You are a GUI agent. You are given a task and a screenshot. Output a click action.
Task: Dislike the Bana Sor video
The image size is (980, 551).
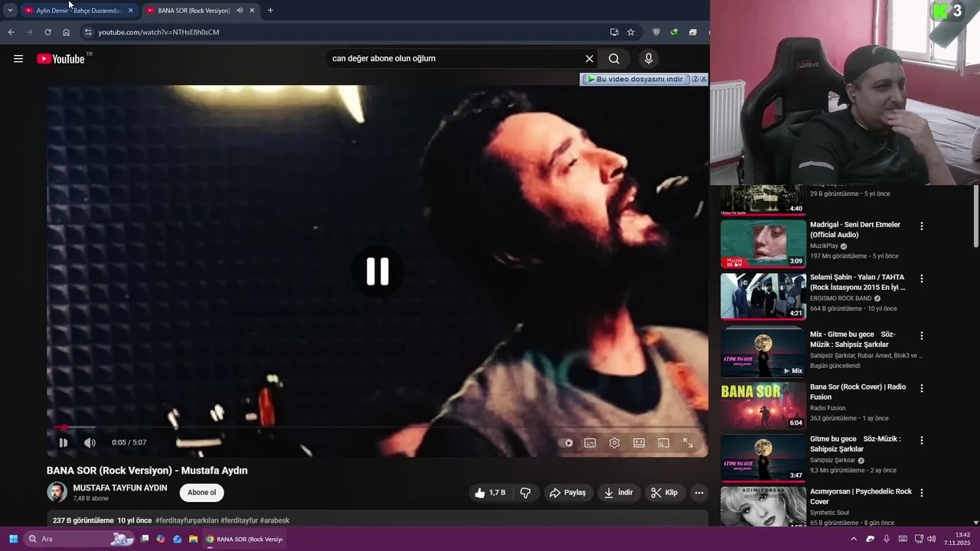pos(525,493)
